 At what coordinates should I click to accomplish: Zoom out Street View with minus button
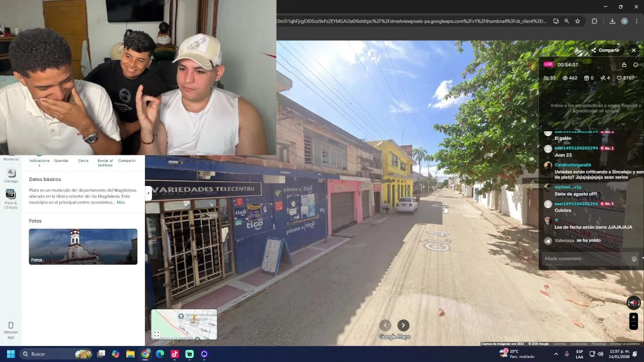tap(633, 326)
